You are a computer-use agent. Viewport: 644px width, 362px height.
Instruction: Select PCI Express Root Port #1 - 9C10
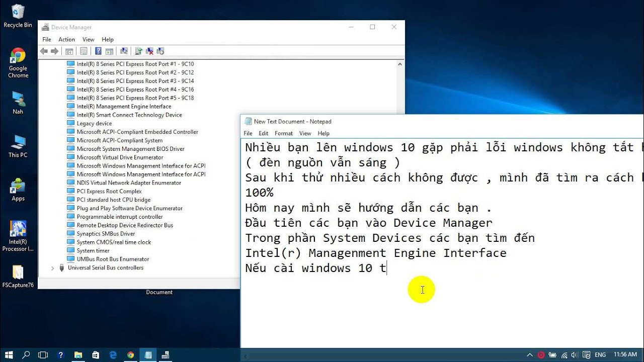[x=135, y=64]
